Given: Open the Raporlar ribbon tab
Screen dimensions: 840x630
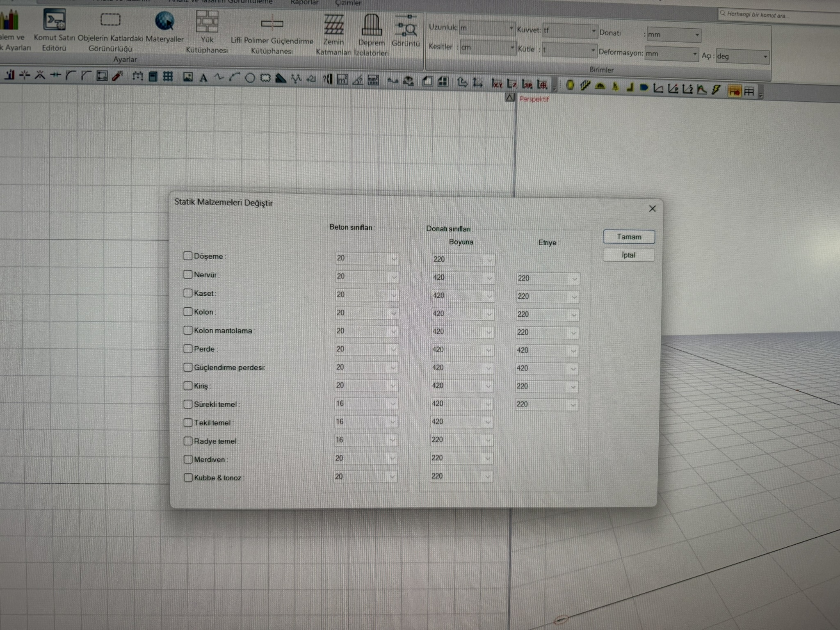Looking at the screenshot, I should pos(304,2).
